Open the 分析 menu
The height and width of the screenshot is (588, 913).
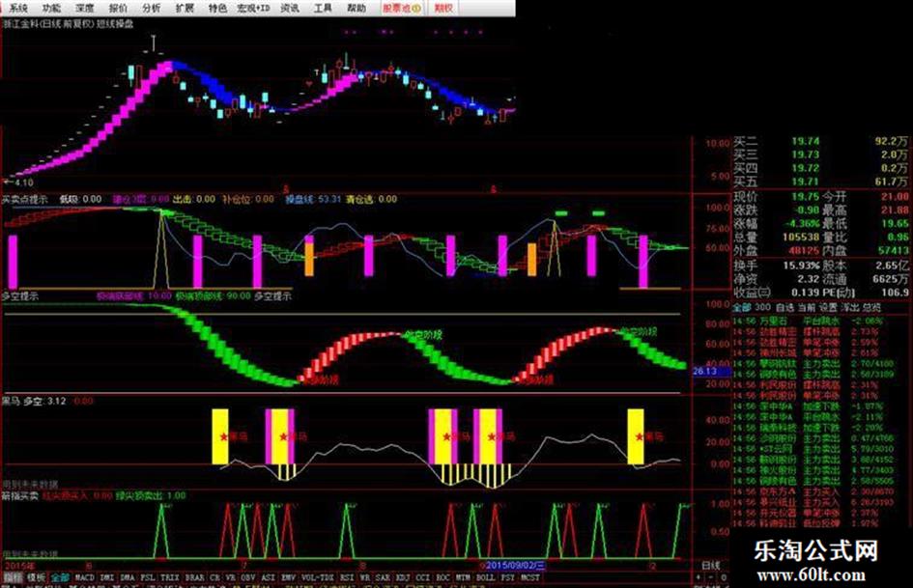(x=152, y=8)
